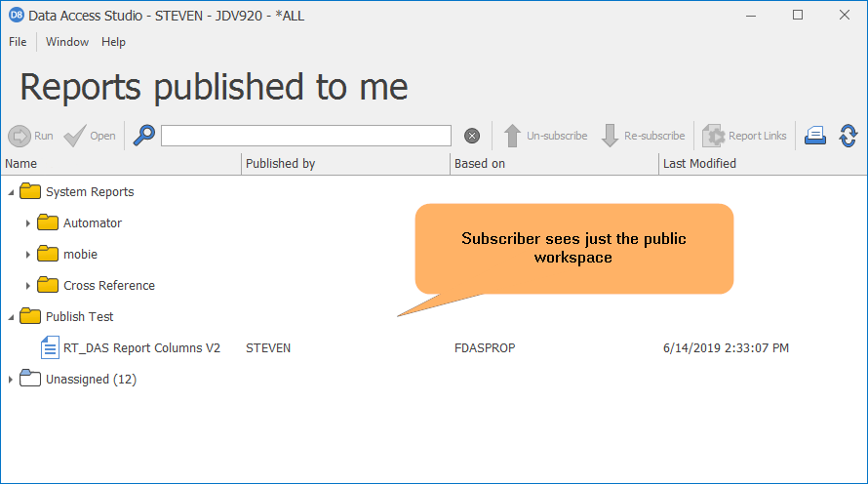Collapse the Publish Test folder
868x484 pixels.
11,317
